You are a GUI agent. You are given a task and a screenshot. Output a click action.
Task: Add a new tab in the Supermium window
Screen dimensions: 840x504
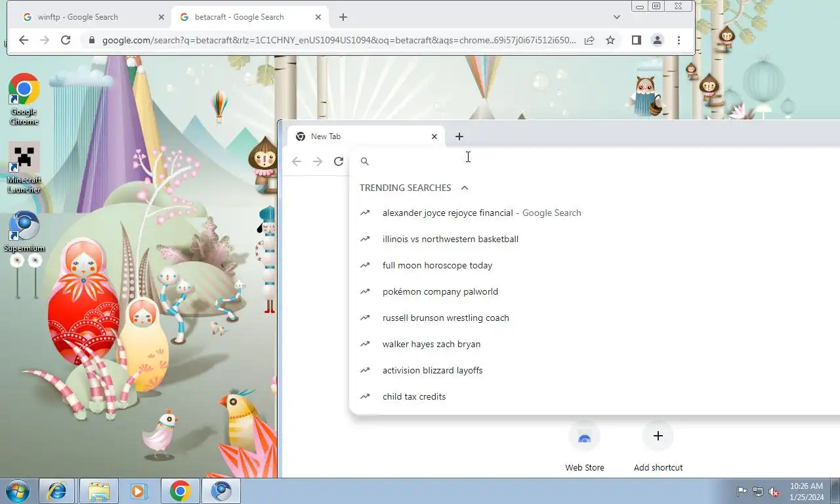point(459,136)
